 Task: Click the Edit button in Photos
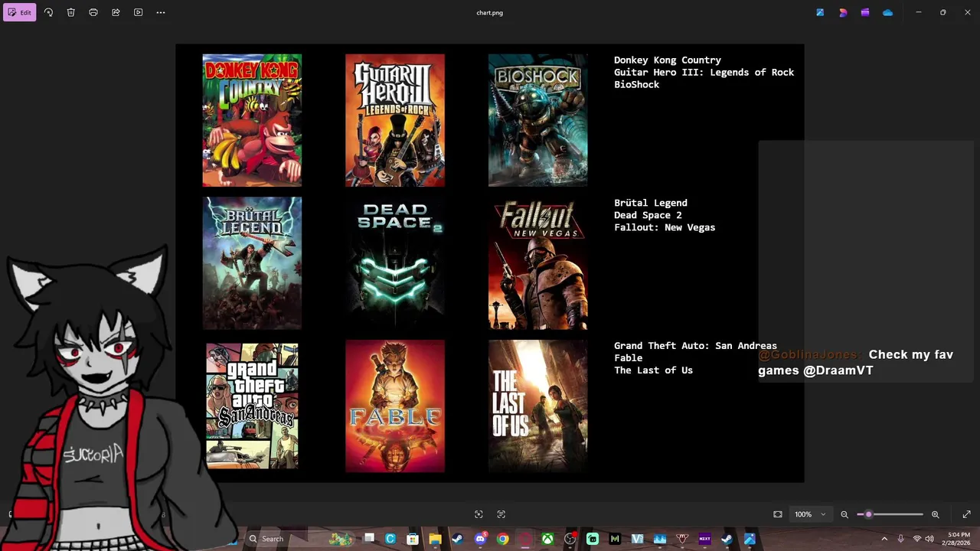point(19,12)
